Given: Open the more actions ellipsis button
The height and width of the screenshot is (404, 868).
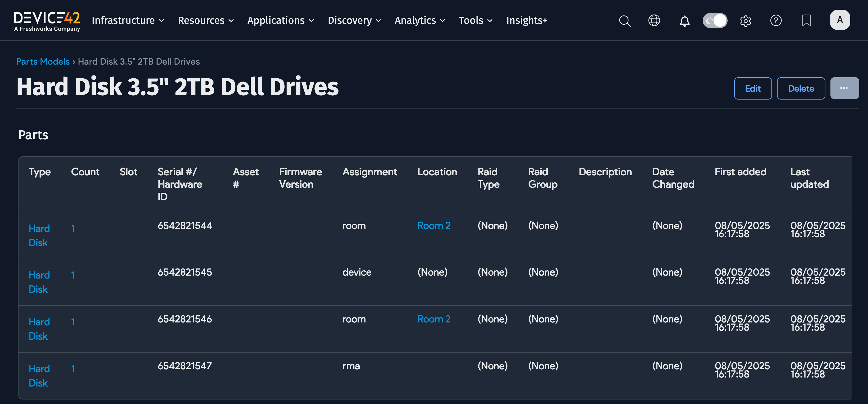Looking at the screenshot, I should [844, 88].
